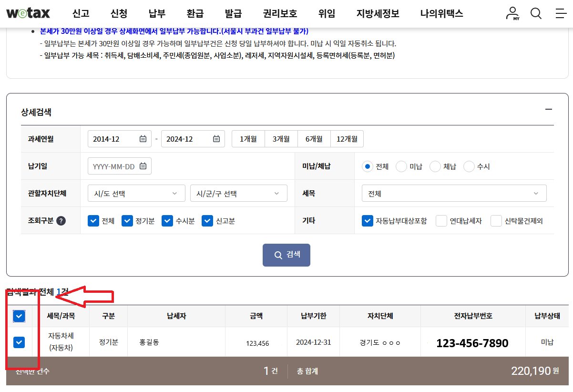Collapse the 상세검색 panel
Screen dimensions: 573x392
[549, 110]
